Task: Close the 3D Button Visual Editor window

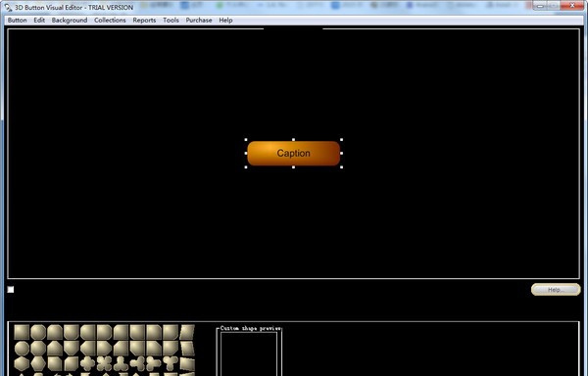Action: pos(572,5)
